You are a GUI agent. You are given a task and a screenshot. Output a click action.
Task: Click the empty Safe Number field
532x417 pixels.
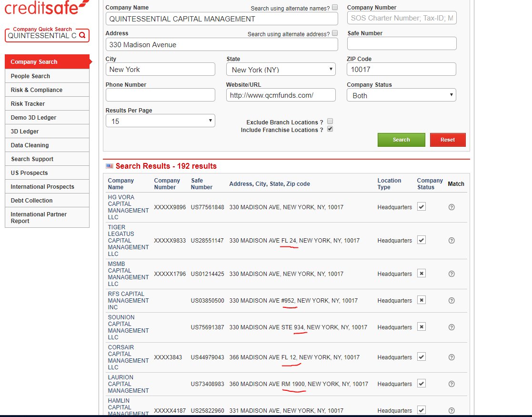pos(402,43)
